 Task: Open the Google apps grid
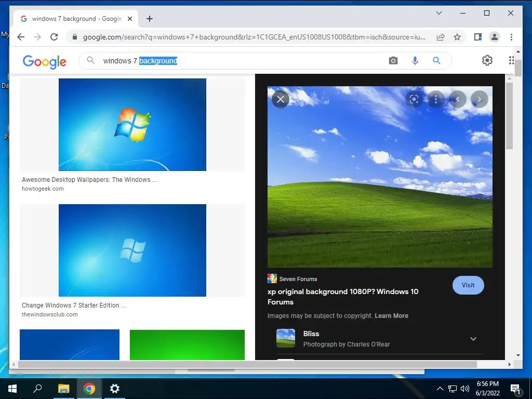511,60
